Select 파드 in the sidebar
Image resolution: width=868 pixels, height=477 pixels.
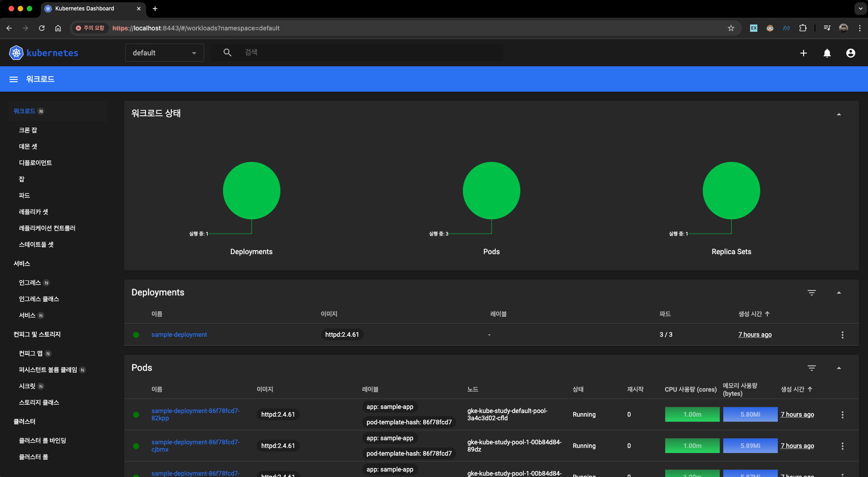[x=24, y=196]
